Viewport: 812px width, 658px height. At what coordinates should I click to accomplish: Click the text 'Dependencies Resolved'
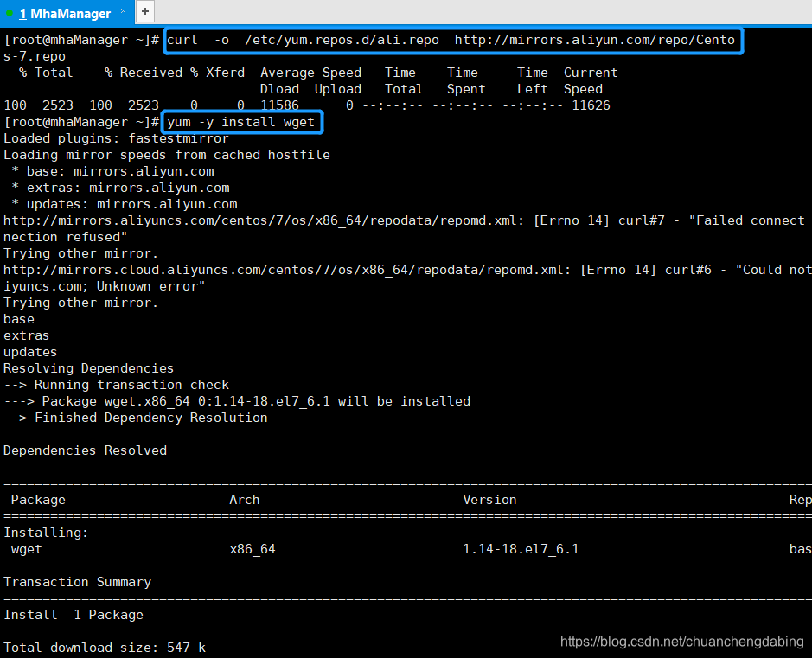85,451
